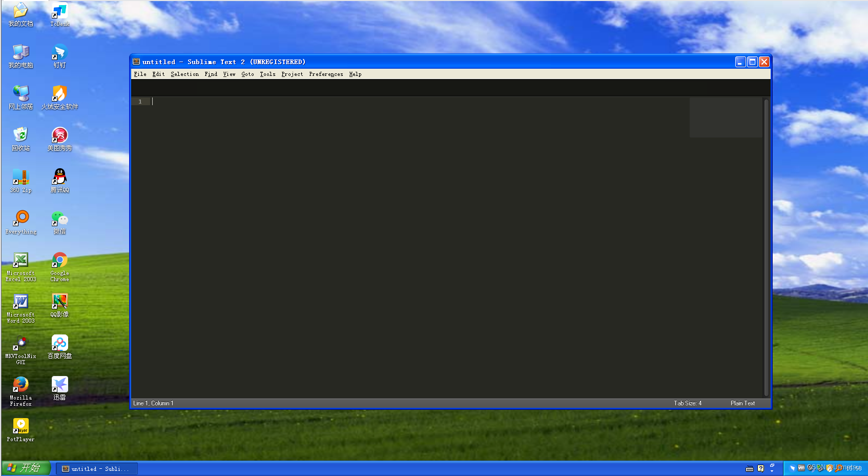Screen dimensions: 868x476
Task: Open the Project menu
Action: pos(292,74)
